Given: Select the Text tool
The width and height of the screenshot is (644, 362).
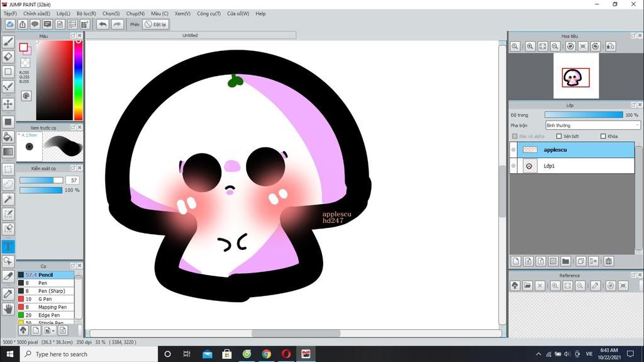Looking at the screenshot, I should click(8, 246).
